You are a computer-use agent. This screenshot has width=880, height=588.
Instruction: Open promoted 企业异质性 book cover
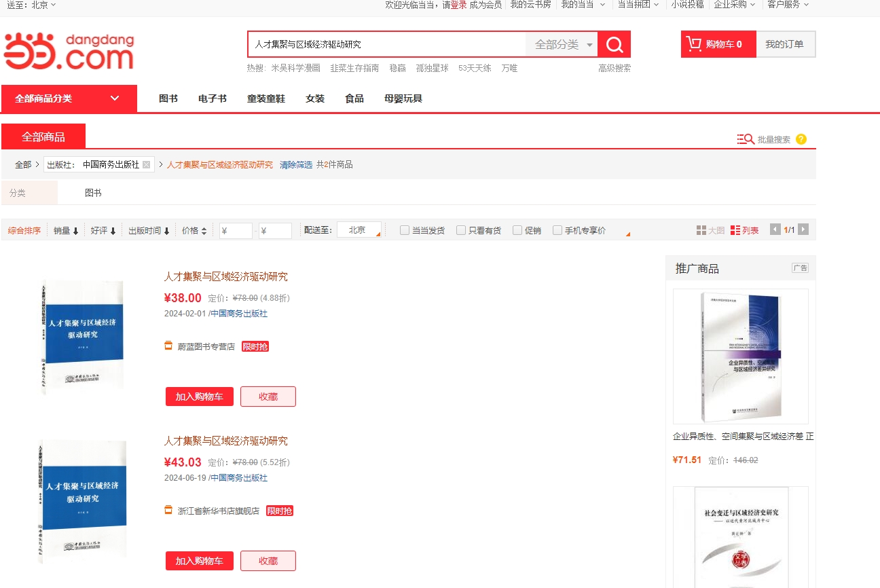(741, 356)
